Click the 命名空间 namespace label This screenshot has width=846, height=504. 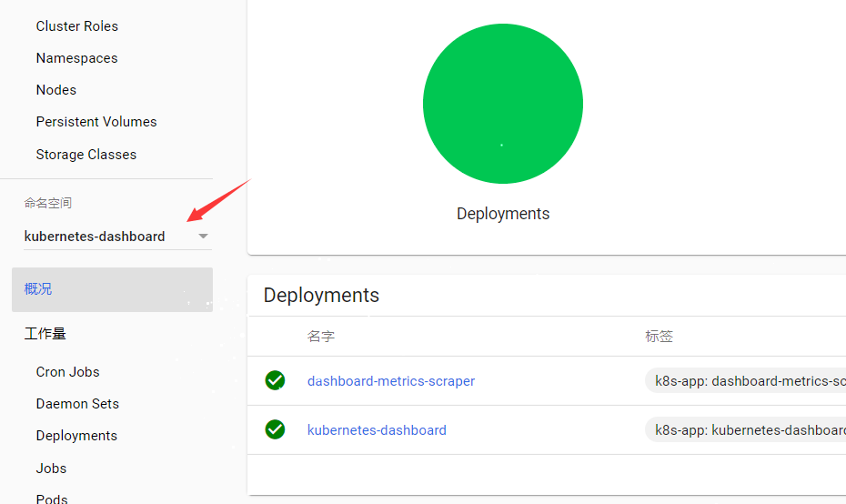(48, 203)
